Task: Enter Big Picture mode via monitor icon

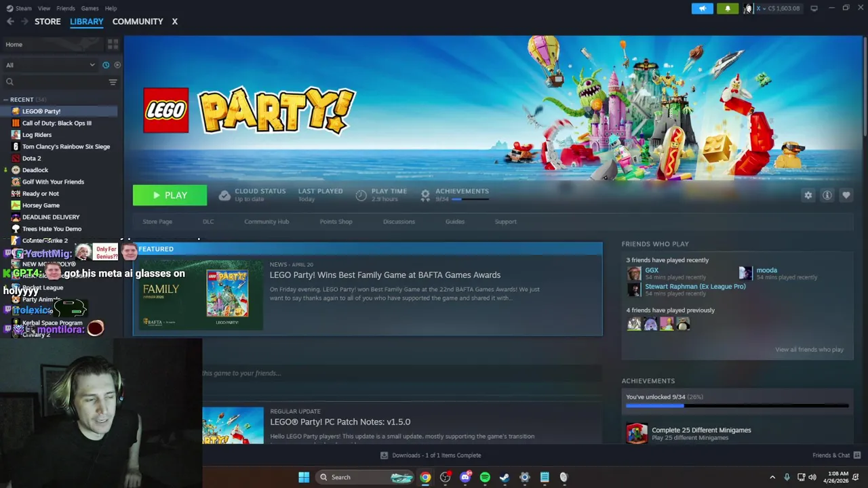Action: coord(814,8)
